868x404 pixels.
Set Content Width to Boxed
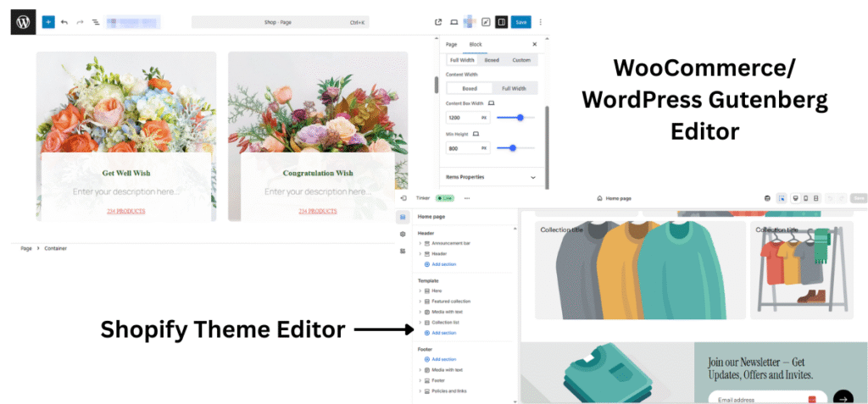470,89
